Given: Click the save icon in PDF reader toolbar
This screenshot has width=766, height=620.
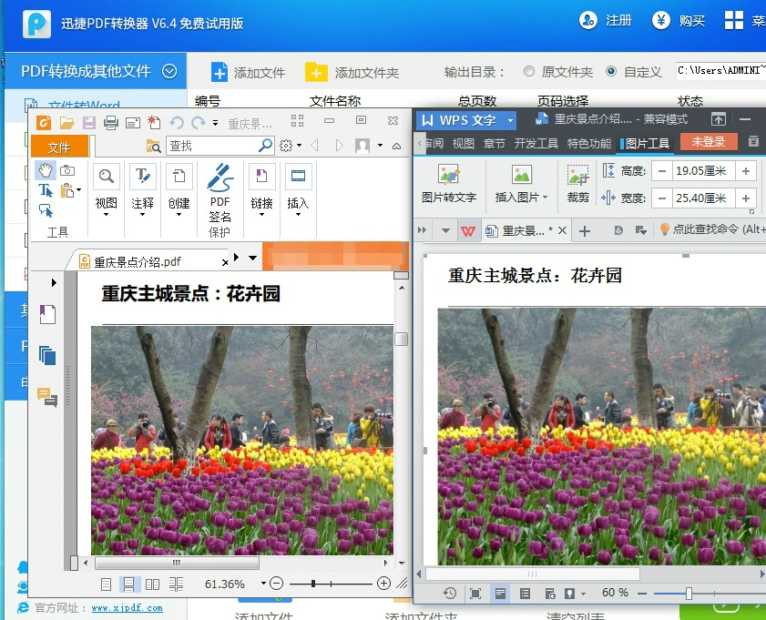Looking at the screenshot, I should pyautogui.click(x=89, y=122).
